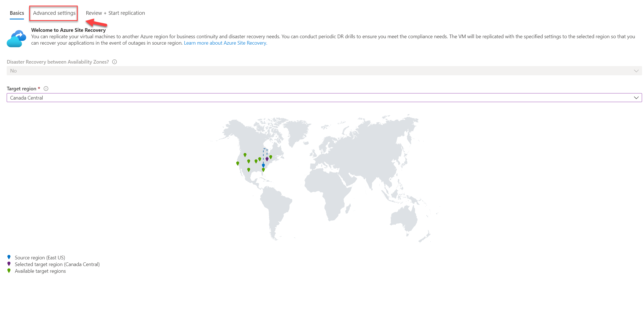Click the blue pin beside Source region legend
This screenshot has width=644, height=321.
pyautogui.click(x=9, y=257)
